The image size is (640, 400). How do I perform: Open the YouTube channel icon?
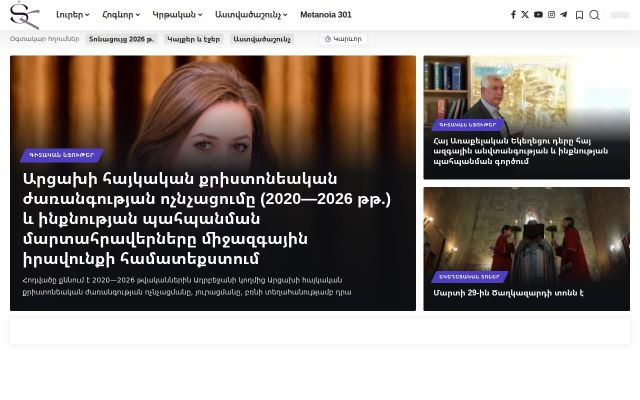pos(538,15)
